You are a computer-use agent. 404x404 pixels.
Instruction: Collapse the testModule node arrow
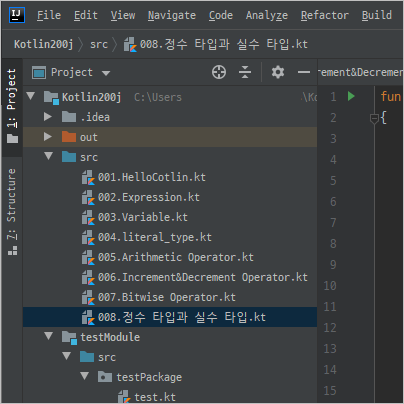[49, 336]
